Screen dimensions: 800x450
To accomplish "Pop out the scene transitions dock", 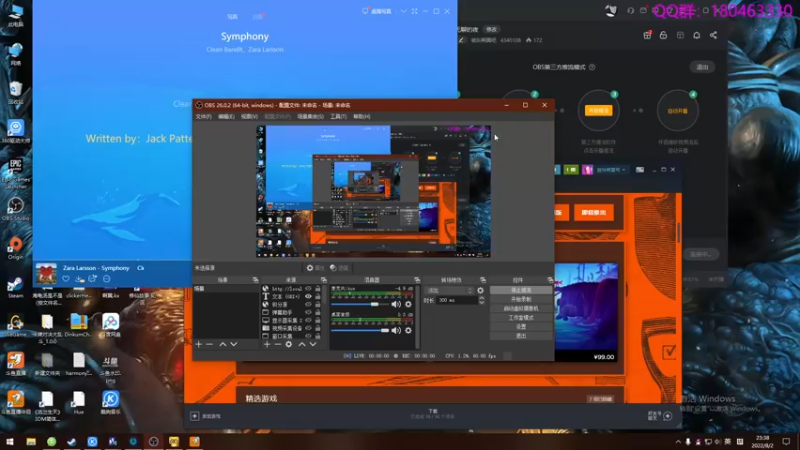I will pos(483,280).
